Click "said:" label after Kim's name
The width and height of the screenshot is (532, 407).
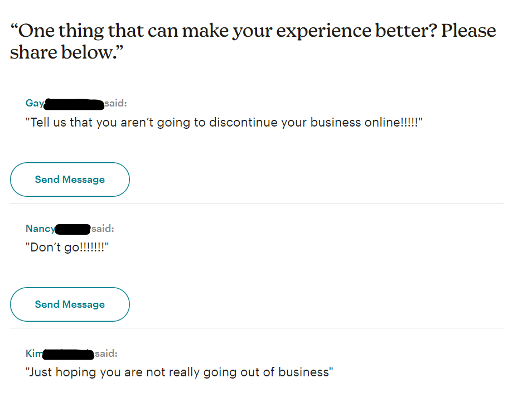click(x=106, y=353)
